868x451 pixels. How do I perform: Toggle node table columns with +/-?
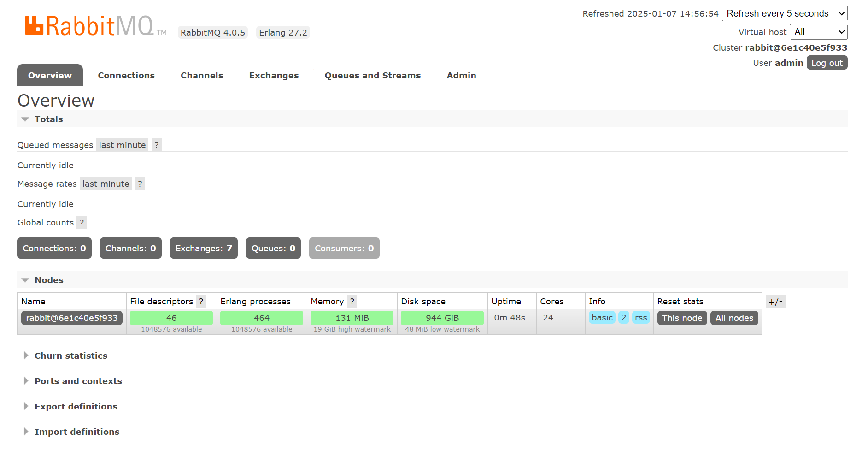[x=775, y=301]
